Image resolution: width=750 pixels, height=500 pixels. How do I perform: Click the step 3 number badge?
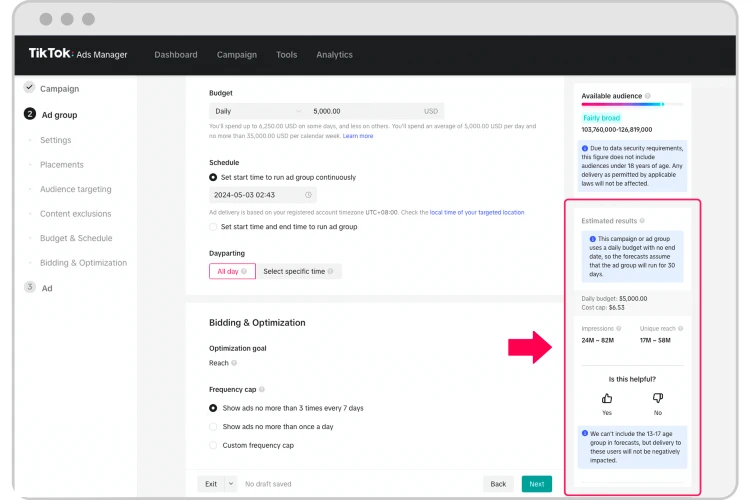click(30, 287)
